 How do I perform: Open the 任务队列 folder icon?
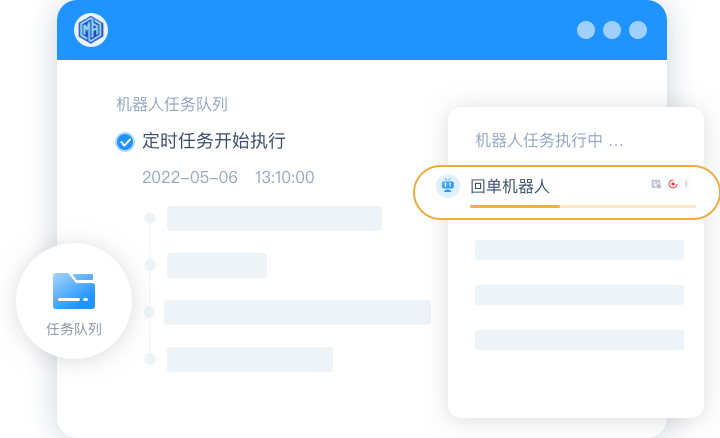74,291
